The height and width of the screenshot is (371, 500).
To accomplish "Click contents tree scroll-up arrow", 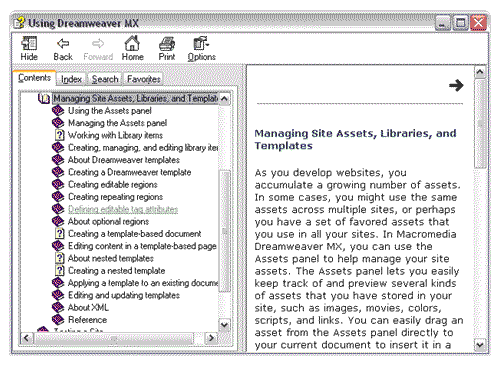I will pyautogui.click(x=225, y=99).
